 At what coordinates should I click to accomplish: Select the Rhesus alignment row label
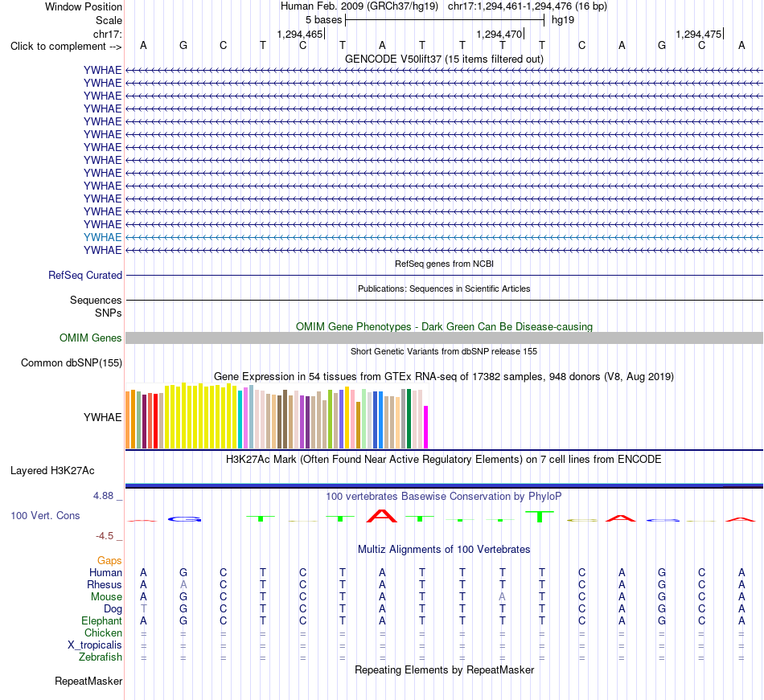point(105,584)
